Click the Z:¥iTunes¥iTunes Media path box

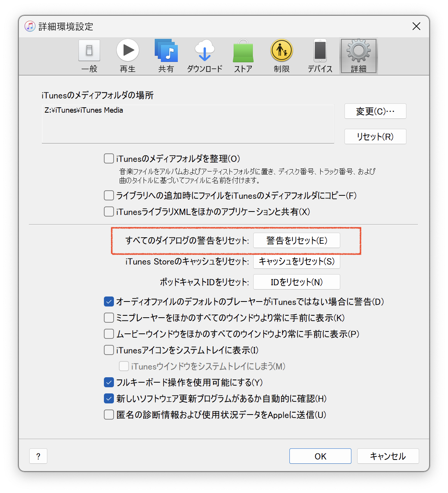pyautogui.click(x=188, y=124)
